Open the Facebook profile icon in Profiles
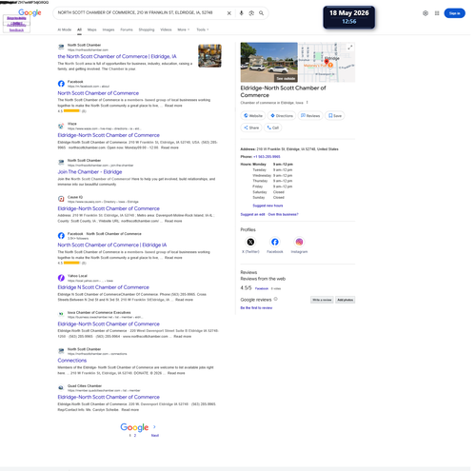Image resolution: width=476 pixels, height=471 pixels. 275,242
